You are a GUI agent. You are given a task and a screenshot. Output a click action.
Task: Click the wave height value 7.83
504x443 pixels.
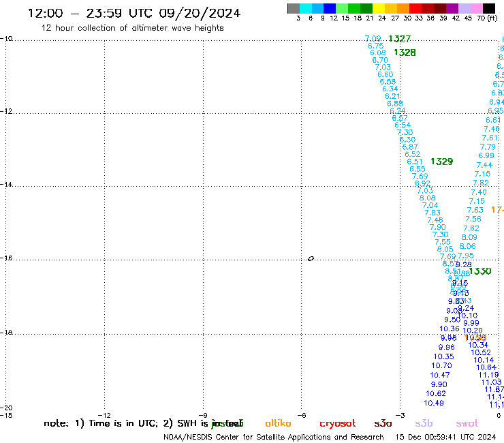(432, 213)
